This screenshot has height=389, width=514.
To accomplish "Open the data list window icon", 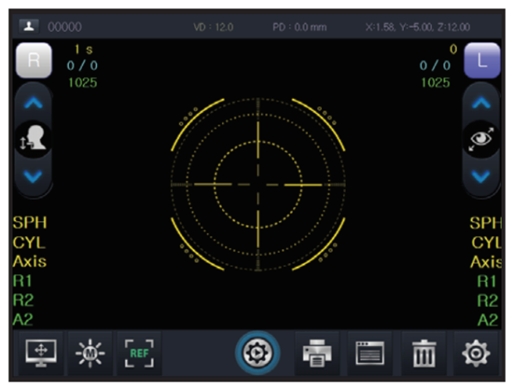I will (370, 353).
